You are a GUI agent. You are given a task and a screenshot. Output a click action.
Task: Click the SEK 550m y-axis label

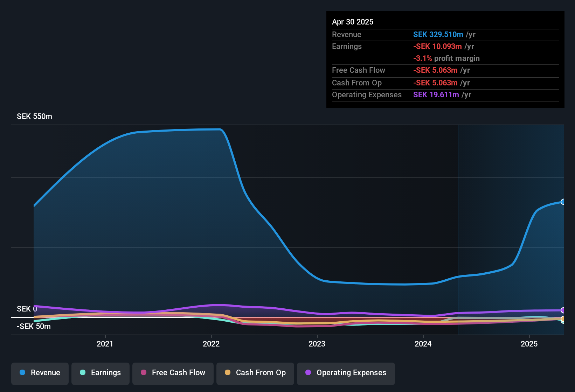[34, 117]
